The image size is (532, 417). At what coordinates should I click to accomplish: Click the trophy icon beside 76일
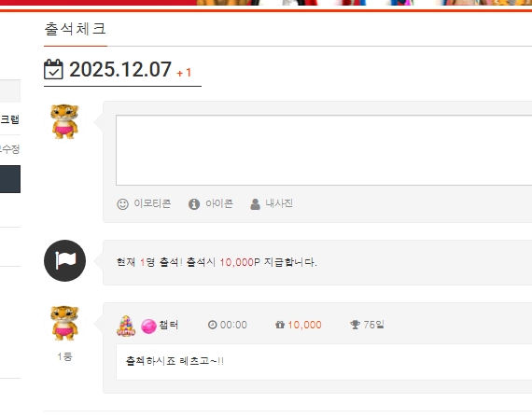[355, 325]
